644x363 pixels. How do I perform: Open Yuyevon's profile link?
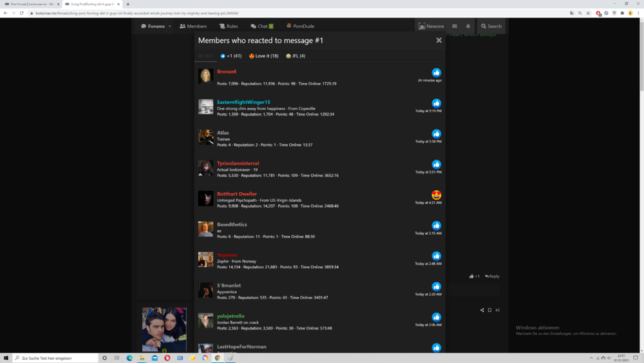pyautogui.click(x=227, y=255)
